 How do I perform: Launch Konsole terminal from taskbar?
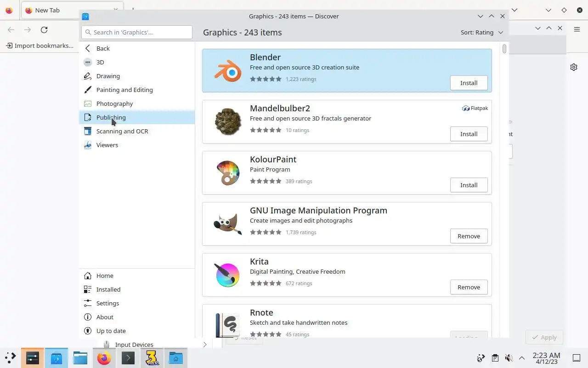(128, 358)
